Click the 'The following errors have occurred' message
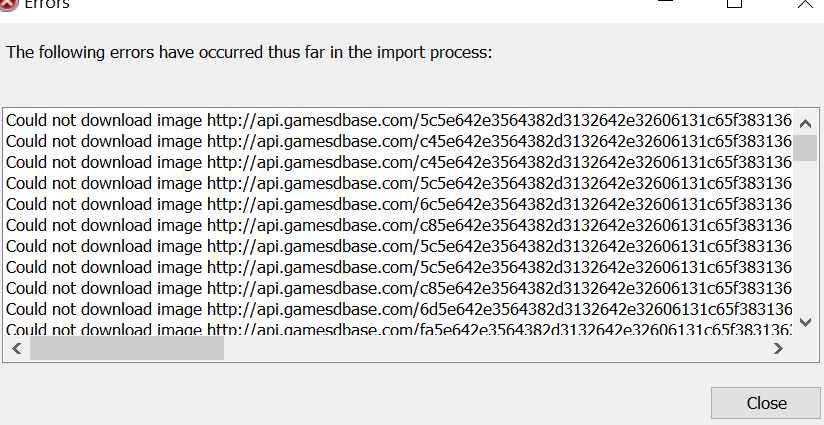Image resolution: width=824 pixels, height=425 pixels. (x=249, y=53)
